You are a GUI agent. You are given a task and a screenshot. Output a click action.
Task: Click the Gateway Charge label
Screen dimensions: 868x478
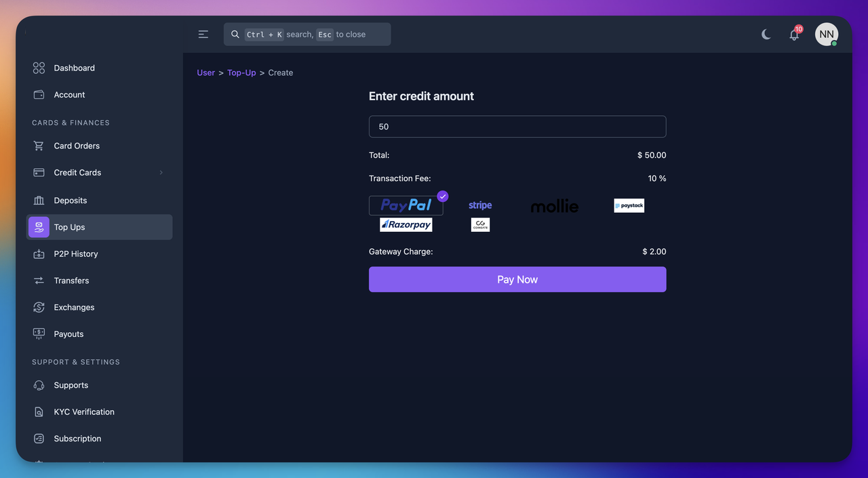(401, 252)
